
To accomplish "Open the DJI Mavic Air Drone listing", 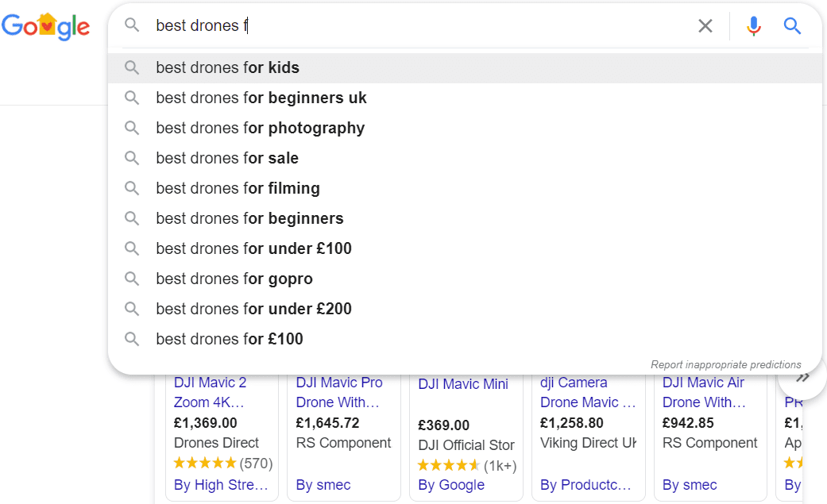I will point(704,392).
